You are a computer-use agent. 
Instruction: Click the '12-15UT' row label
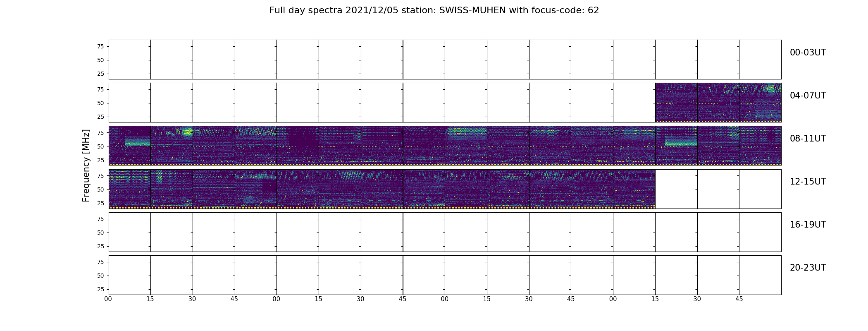(808, 182)
